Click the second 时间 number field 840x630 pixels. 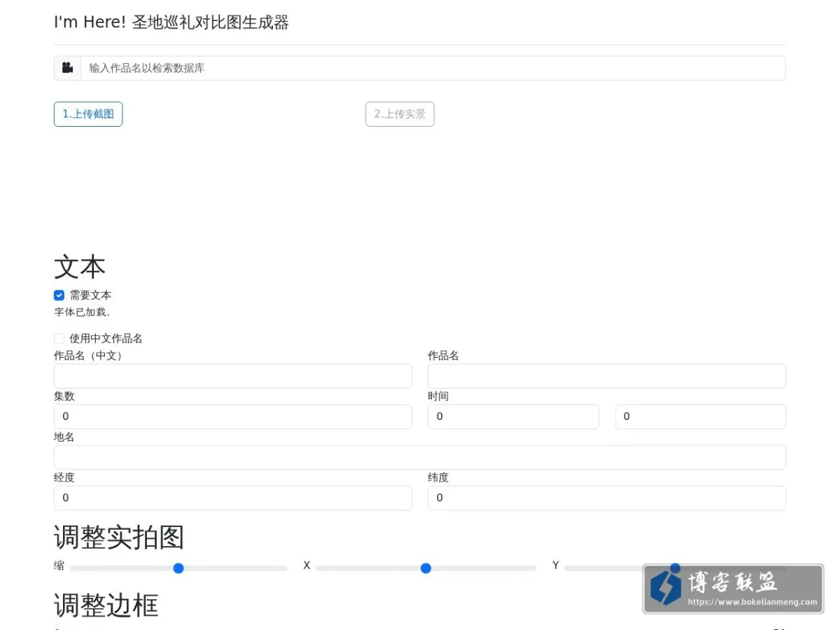[x=701, y=416]
